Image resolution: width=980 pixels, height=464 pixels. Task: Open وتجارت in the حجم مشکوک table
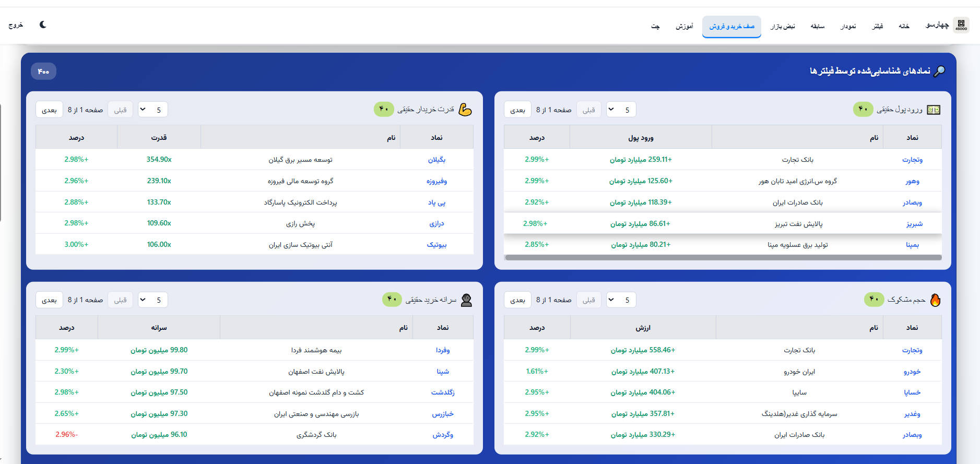(x=912, y=350)
